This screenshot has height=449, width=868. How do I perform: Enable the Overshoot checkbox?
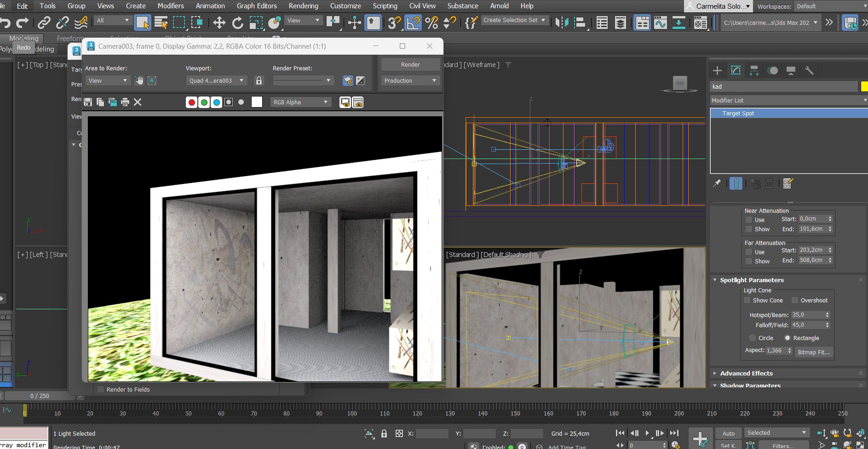795,300
